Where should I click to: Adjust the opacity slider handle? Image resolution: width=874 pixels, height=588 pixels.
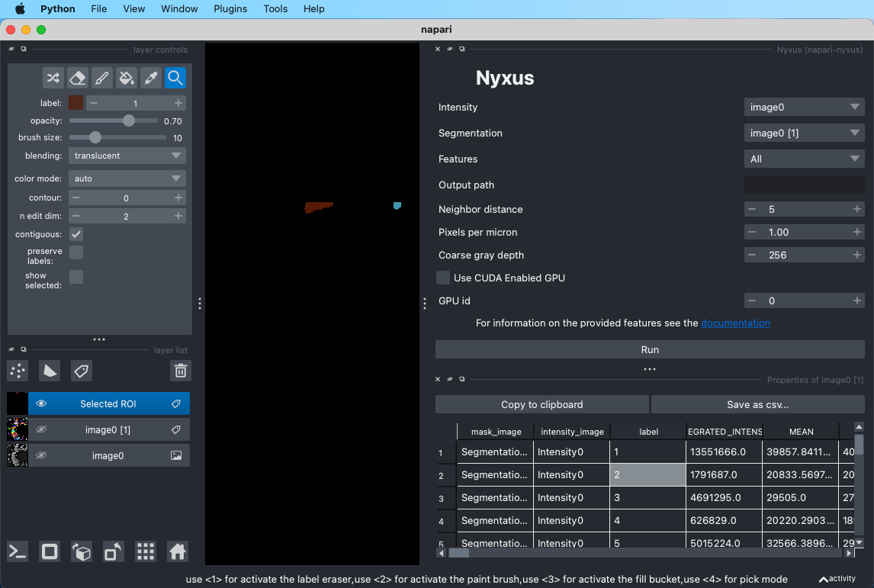[129, 120]
